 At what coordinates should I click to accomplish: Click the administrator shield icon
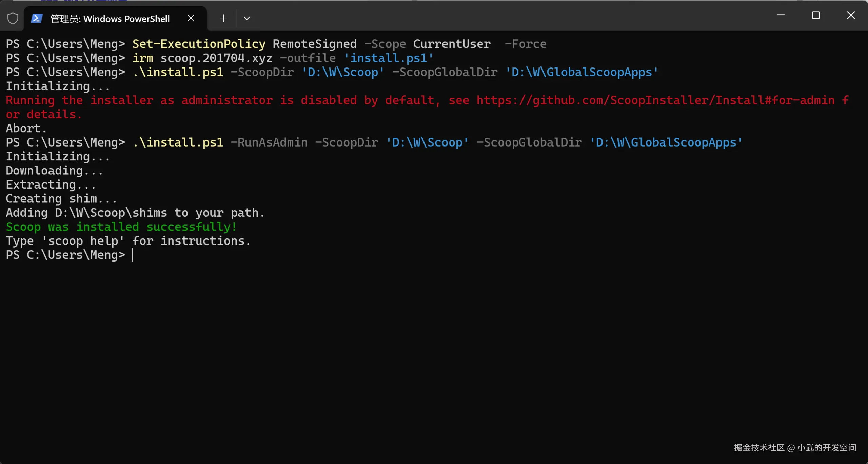13,18
